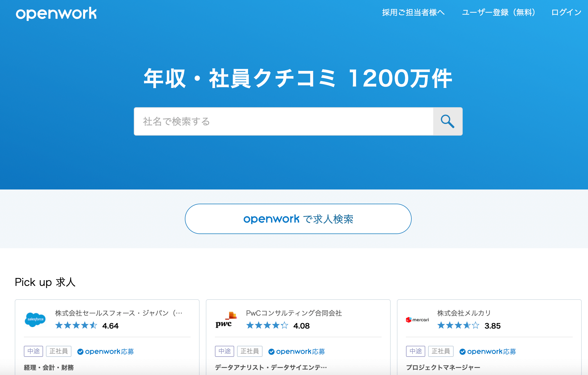Click the verified checkmark in PwC card
Viewport: 588px width, 375px height.
pos(271,352)
